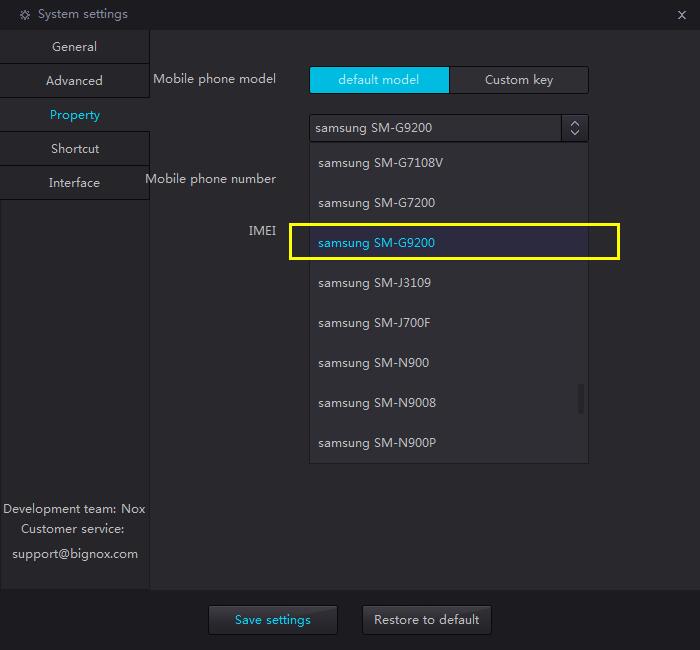Pick samsung SM-G7108V from the list
Screen dimensions: 700x650
449,163
